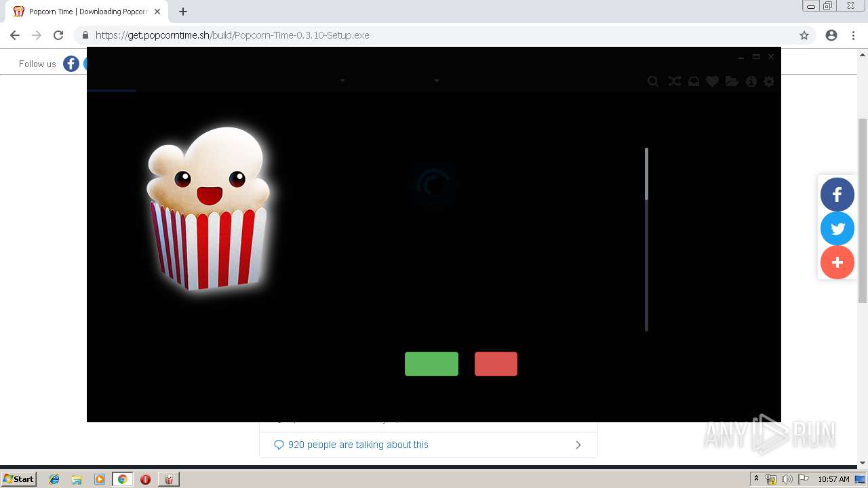Go back in Chrome
The image size is (868, 488).
[15, 35]
